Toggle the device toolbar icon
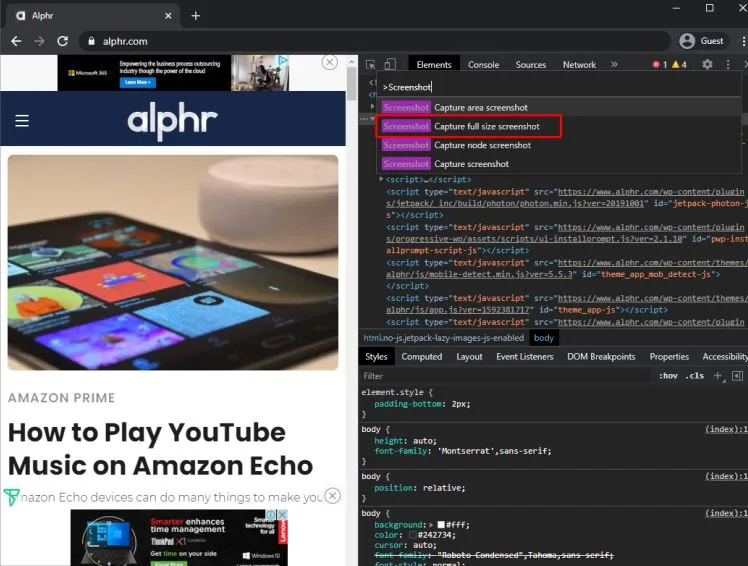This screenshot has height=566, width=748. 390,64
